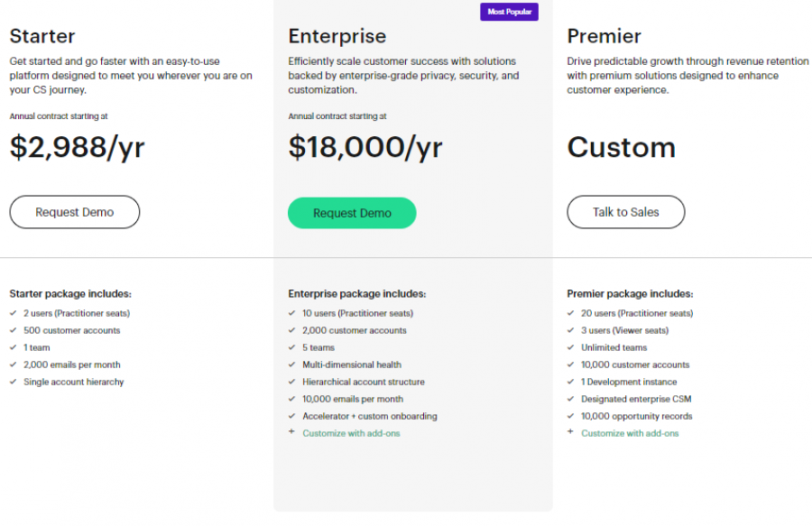The image size is (812, 526).
Task: Open Customize with add-ons link in Premier
Action: pos(630,433)
